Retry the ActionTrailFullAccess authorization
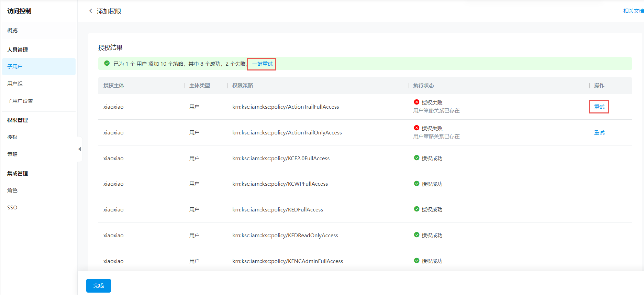 pos(599,107)
